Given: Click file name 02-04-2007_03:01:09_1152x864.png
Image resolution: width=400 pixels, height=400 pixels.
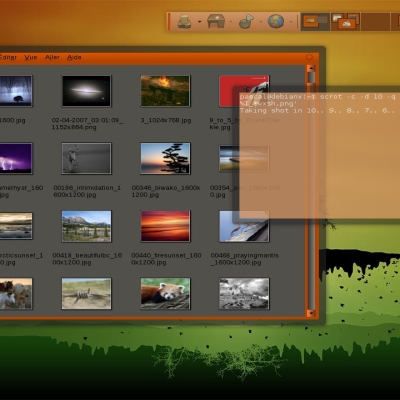Looking at the screenshot, I should (87, 124).
